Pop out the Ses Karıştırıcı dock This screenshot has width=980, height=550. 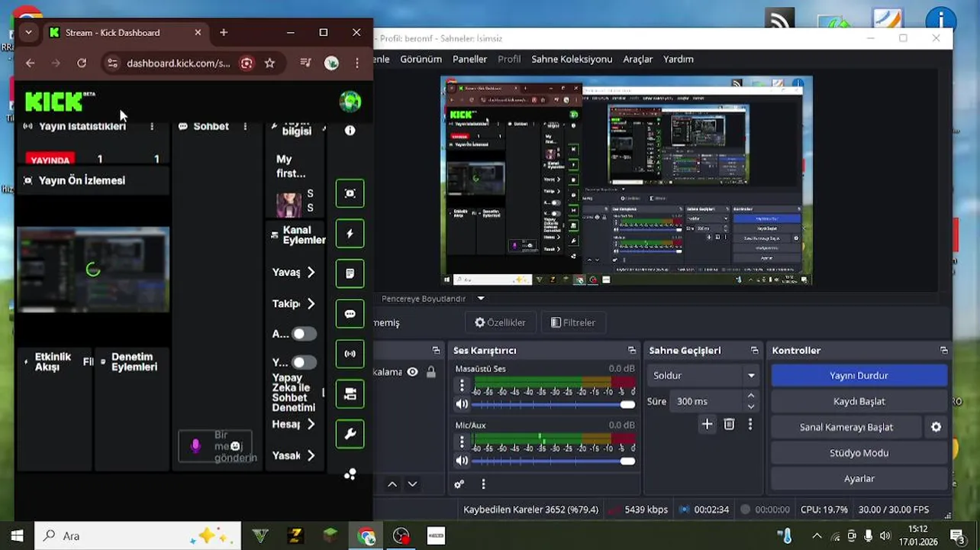pyautogui.click(x=632, y=351)
